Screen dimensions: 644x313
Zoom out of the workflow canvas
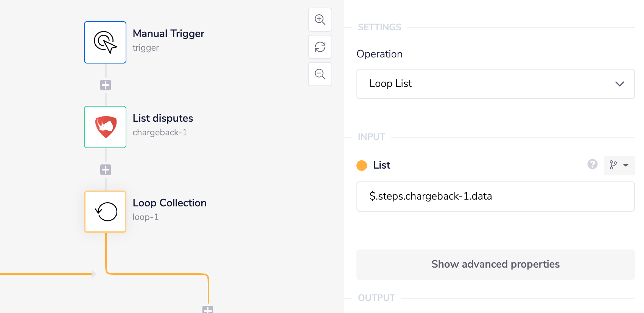tap(320, 74)
